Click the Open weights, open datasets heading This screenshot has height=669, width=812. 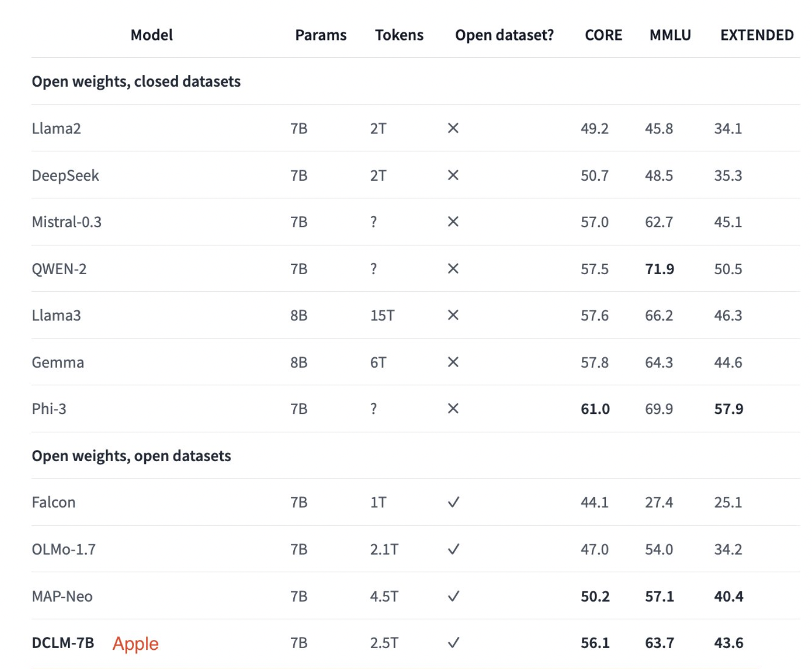[x=131, y=456]
